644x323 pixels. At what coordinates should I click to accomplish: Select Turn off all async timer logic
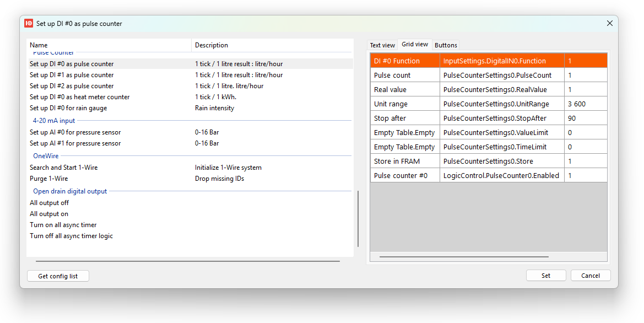(190, 236)
